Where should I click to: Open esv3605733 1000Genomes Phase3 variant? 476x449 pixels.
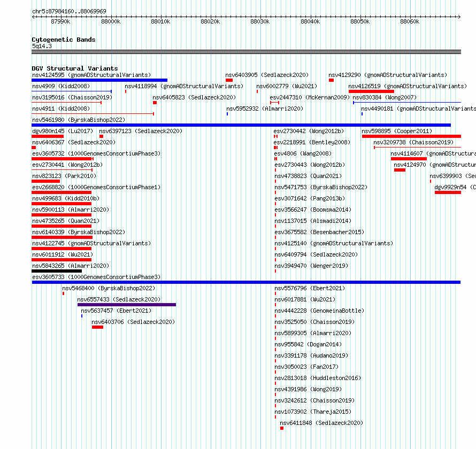pos(96,277)
